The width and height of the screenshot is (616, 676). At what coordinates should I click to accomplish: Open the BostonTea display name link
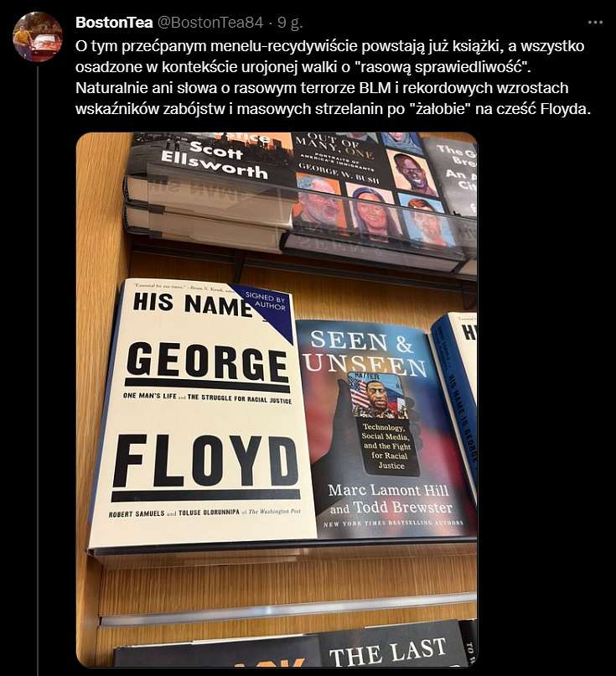coord(114,23)
